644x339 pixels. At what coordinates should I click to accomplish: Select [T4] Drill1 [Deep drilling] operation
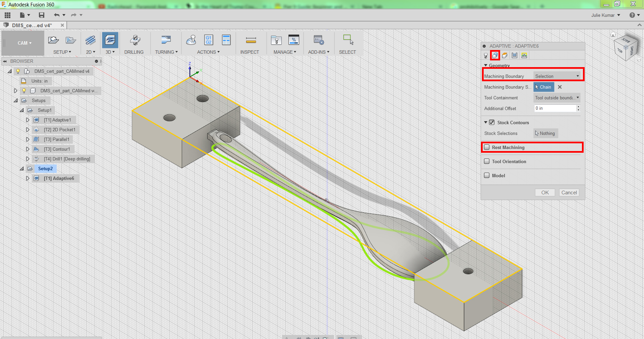point(67,159)
